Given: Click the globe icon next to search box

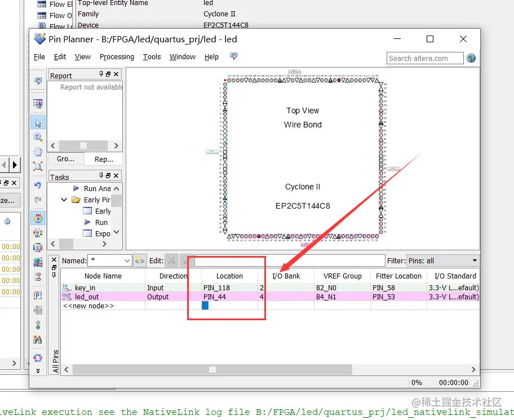Looking at the screenshot, I should (471, 58).
